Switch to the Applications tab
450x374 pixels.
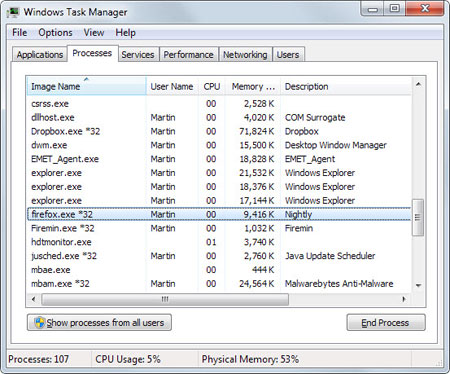pos(40,55)
